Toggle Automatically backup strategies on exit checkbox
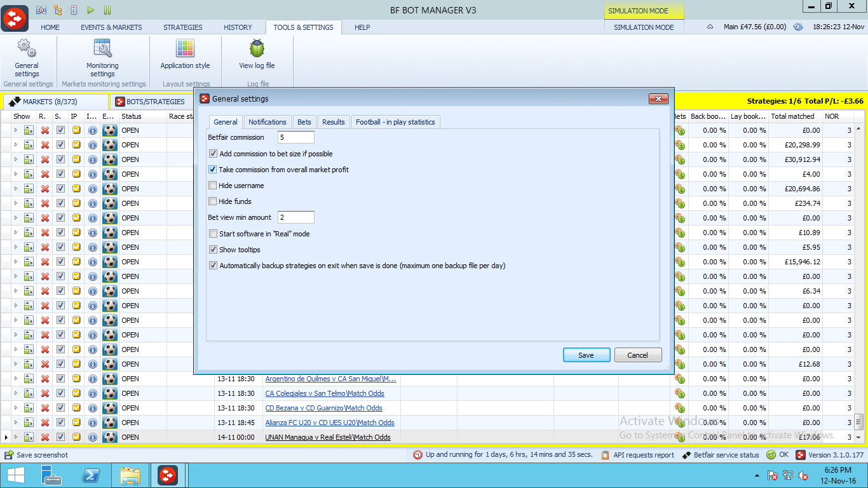The image size is (868, 488). click(x=214, y=266)
